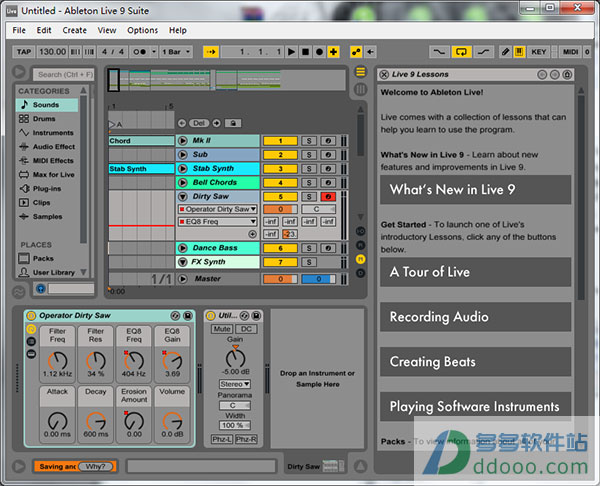Click the back-arrow button beside automation arm

370,52
